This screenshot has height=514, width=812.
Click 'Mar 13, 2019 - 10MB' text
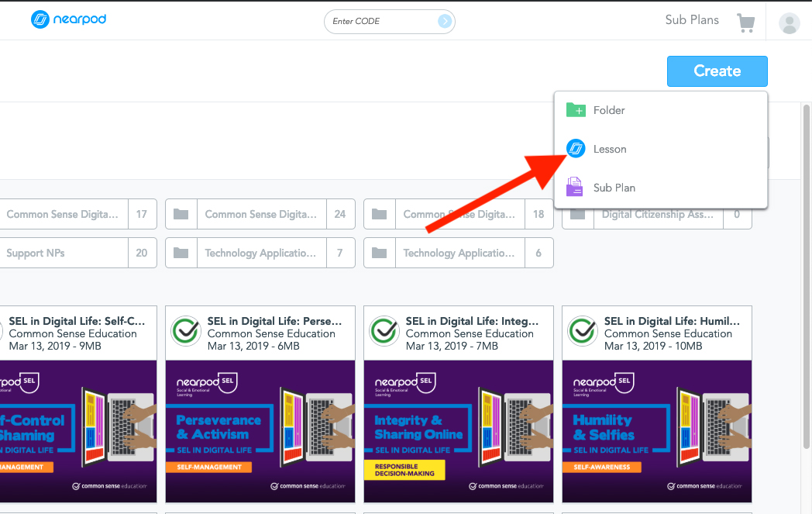tap(653, 346)
